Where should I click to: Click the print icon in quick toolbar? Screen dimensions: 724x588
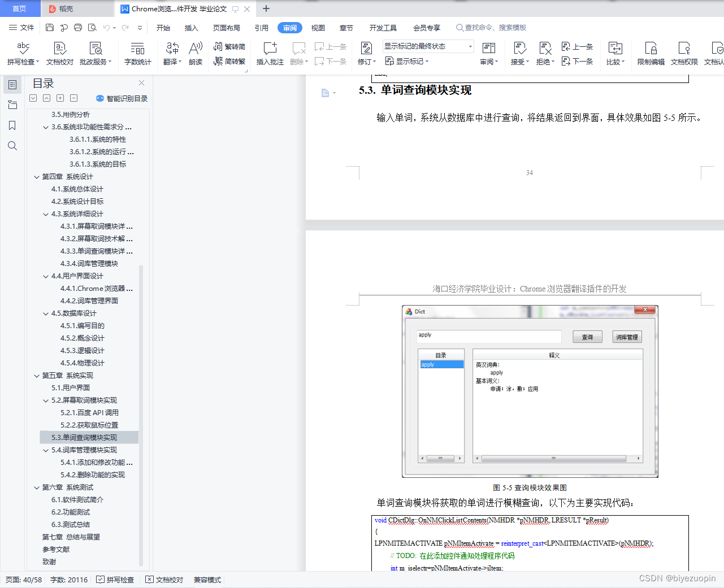[x=78, y=27]
